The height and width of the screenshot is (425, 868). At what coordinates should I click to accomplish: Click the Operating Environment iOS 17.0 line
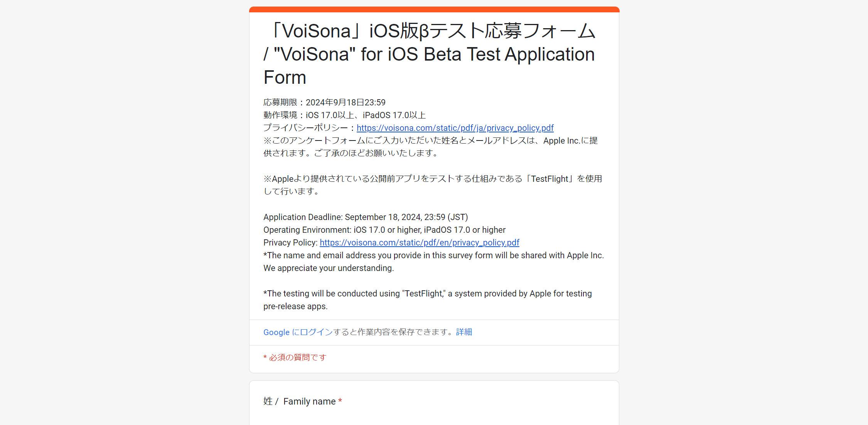pos(384,230)
